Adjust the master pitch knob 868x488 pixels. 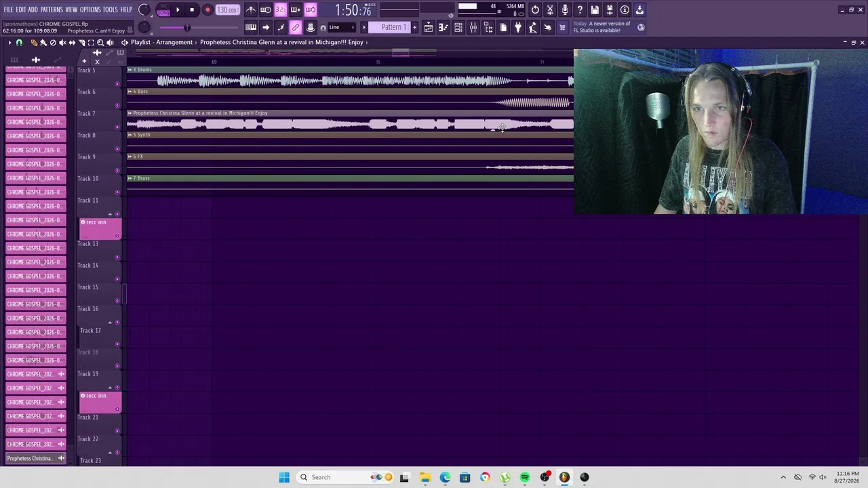click(x=144, y=27)
